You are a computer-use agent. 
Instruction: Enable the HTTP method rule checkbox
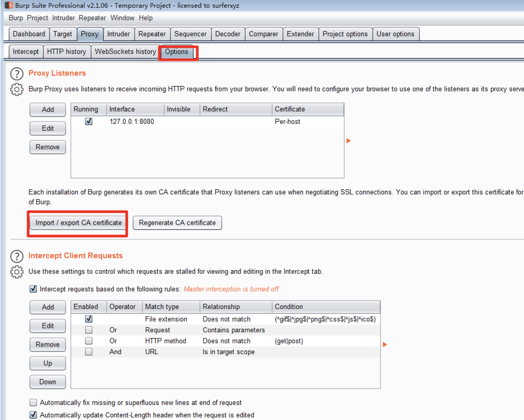tap(89, 341)
